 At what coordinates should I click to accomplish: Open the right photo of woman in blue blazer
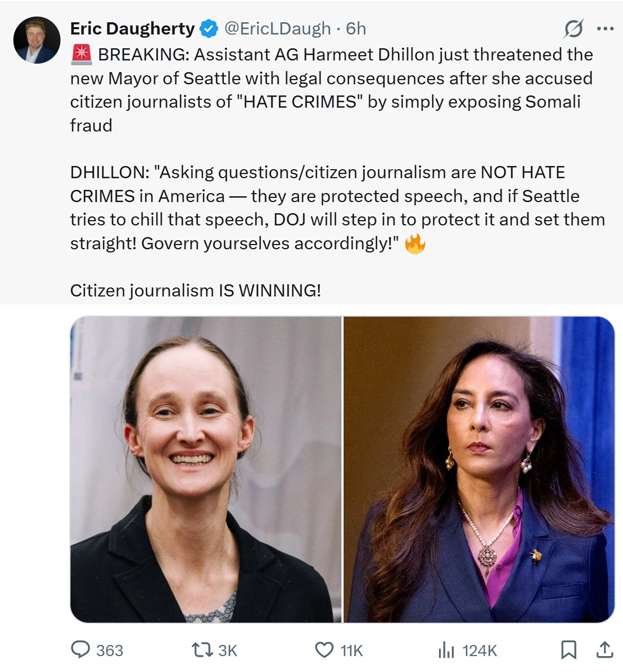479,469
